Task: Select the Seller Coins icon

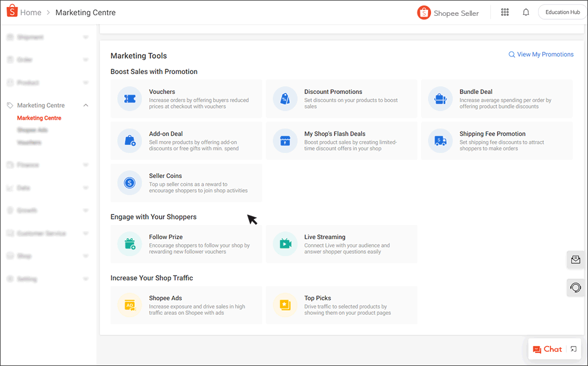Action: (129, 183)
